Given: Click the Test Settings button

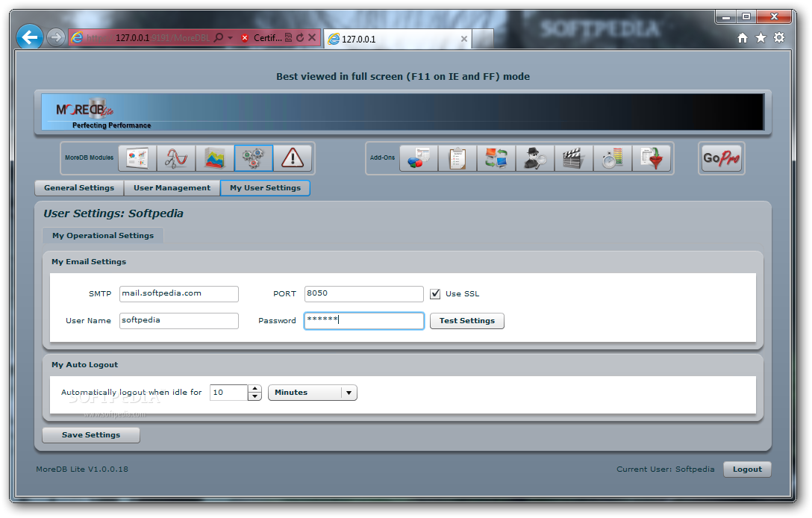Looking at the screenshot, I should [467, 321].
